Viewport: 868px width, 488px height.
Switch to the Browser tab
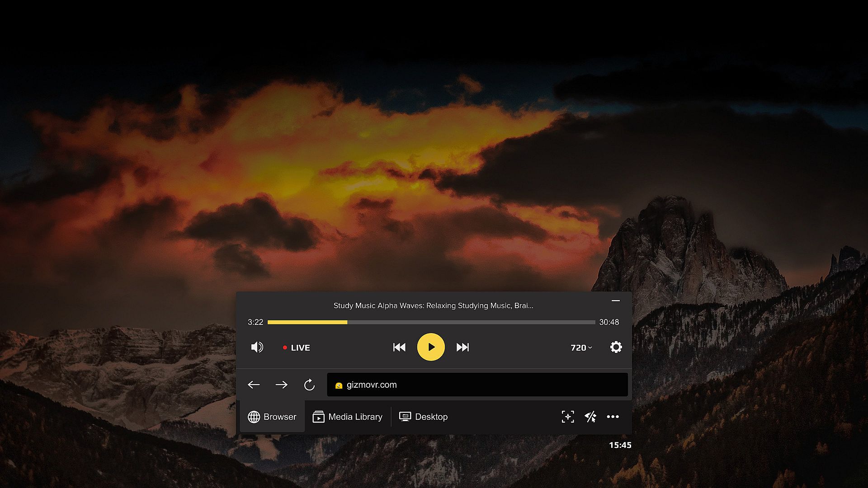tap(272, 417)
